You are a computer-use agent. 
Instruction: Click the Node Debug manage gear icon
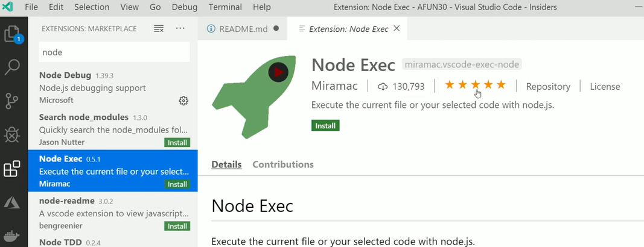coord(183,101)
